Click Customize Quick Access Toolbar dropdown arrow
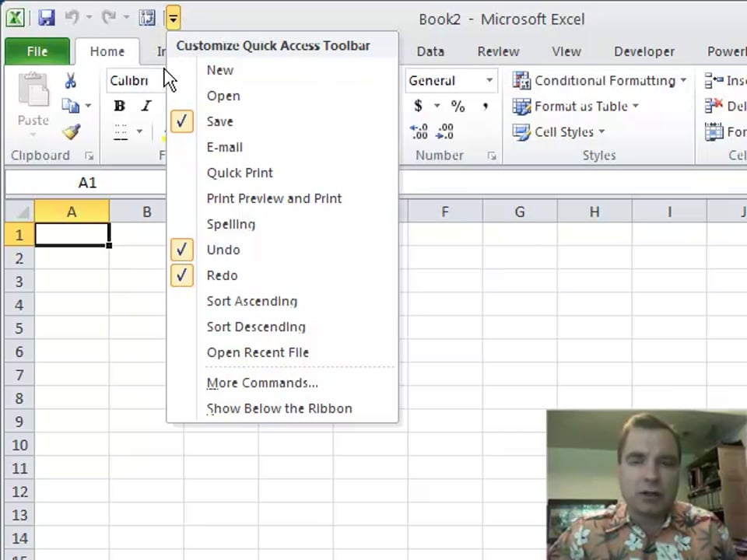747x560 pixels. [x=174, y=18]
